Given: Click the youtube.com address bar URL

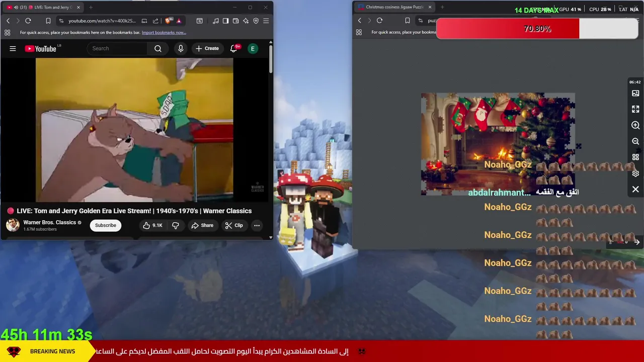Looking at the screenshot, I should point(102,21).
